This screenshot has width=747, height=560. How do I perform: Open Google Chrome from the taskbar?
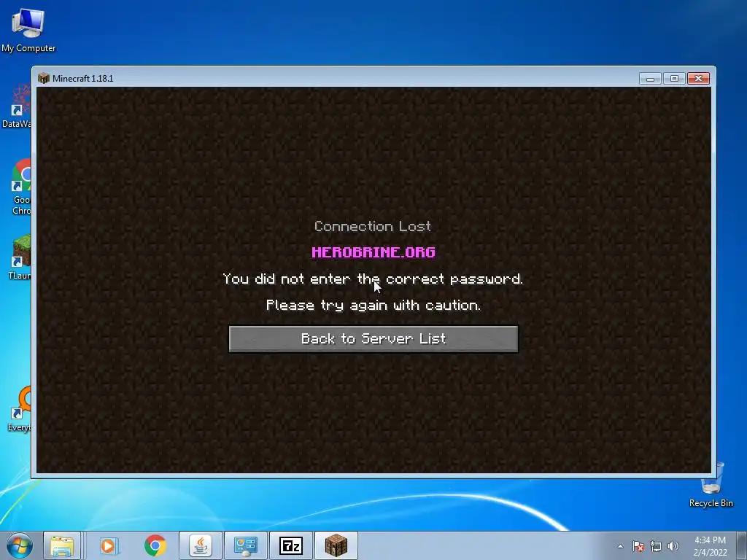pos(155,545)
